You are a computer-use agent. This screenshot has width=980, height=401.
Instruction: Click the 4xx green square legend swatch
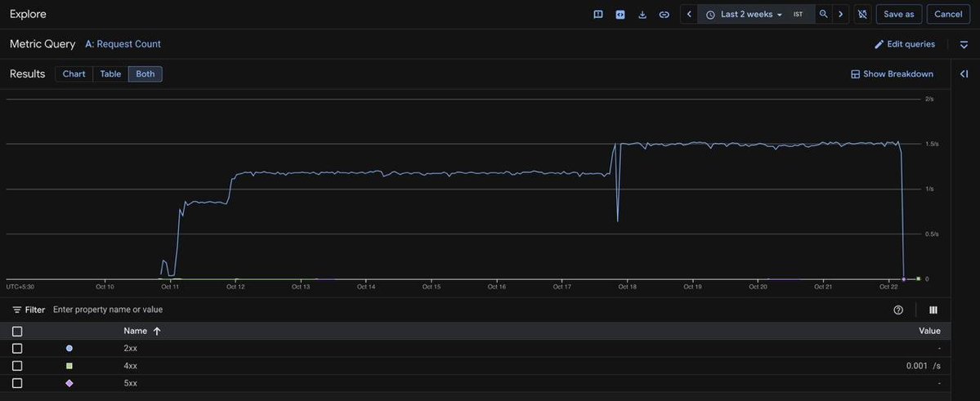click(69, 366)
